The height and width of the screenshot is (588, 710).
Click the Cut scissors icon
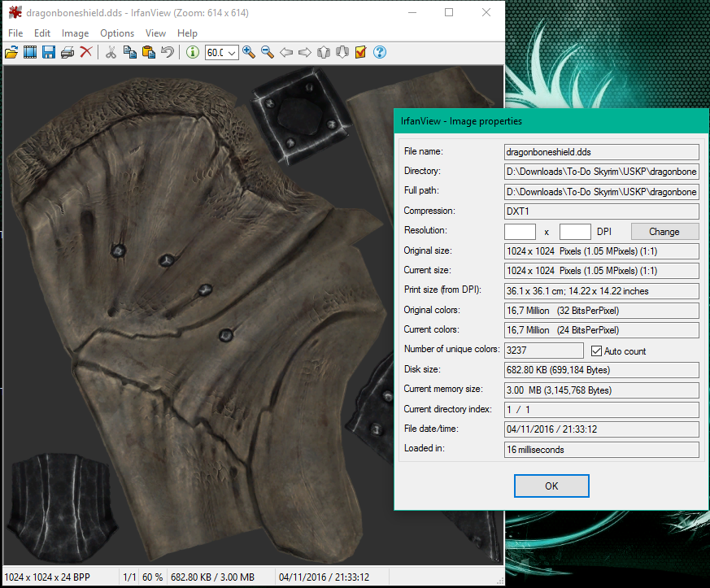point(111,53)
